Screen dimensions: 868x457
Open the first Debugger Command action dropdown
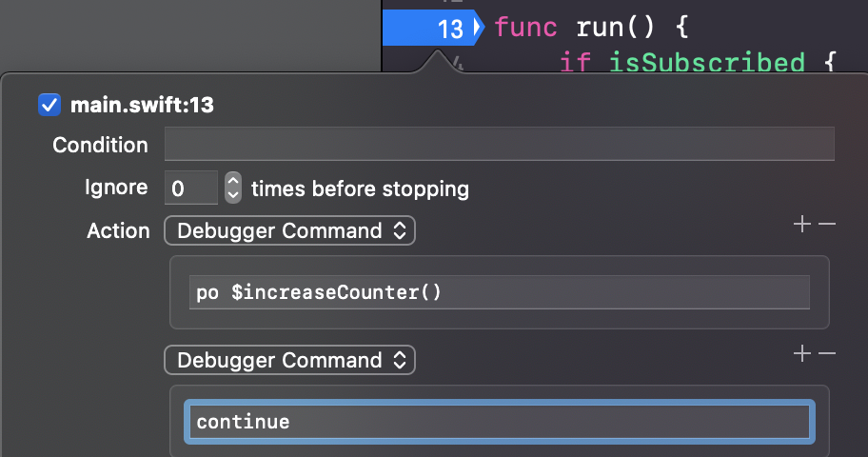[x=289, y=230]
